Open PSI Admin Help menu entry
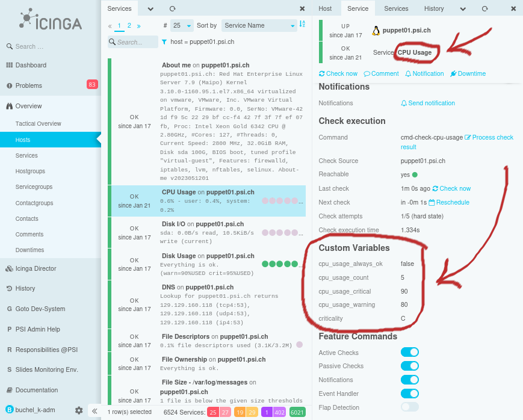Image resolution: width=523 pixels, height=420 pixels. 38,329
